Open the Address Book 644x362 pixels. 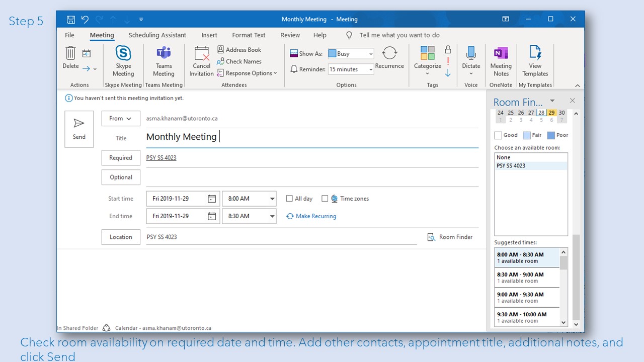pyautogui.click(x=239, y=50)
